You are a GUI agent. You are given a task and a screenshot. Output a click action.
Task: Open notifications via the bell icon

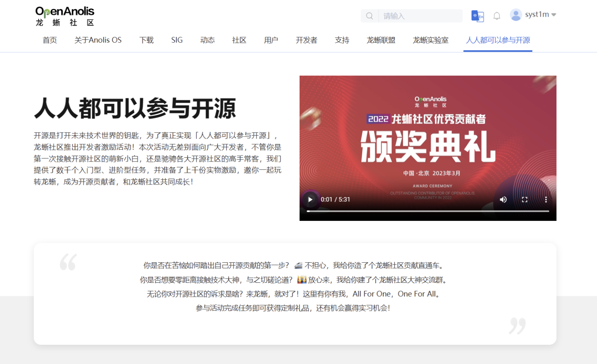tap(497, 15)
